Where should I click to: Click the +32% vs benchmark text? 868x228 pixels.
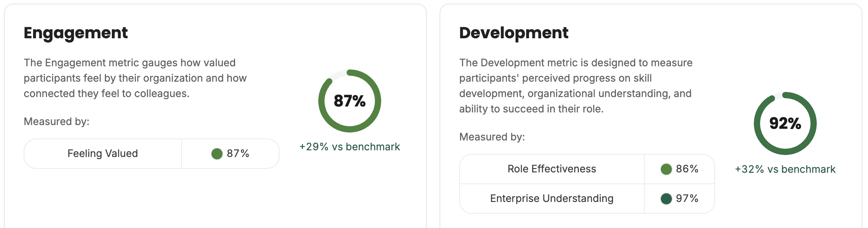[785, 169]
